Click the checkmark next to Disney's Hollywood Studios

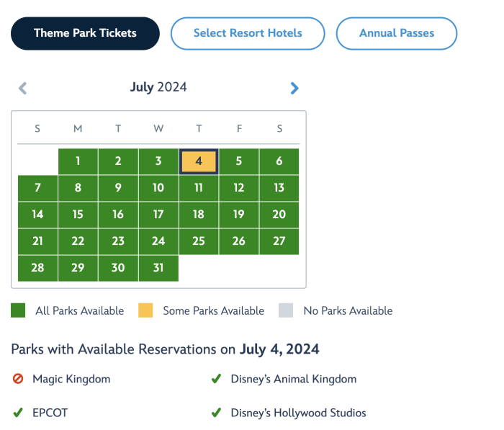[x=216, y=412]
